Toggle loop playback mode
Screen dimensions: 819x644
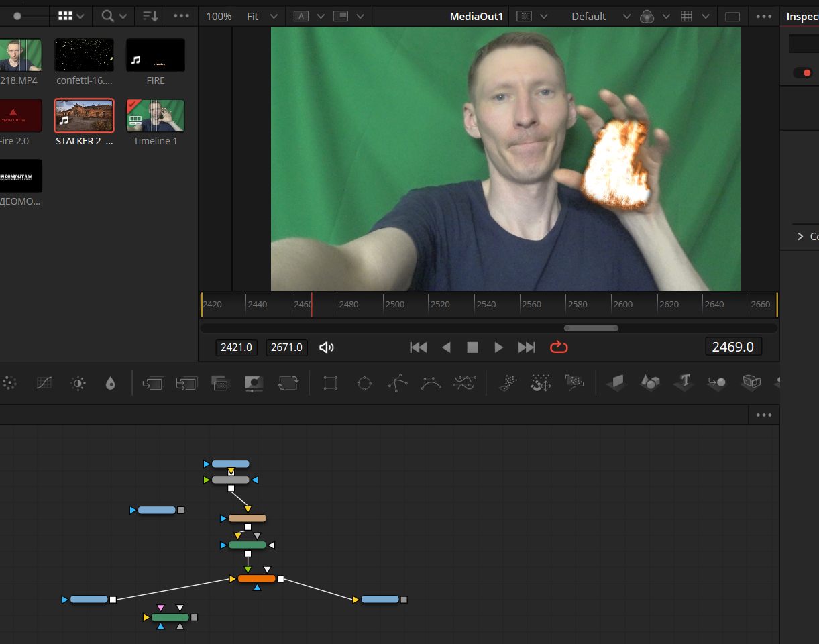point(558,347)
